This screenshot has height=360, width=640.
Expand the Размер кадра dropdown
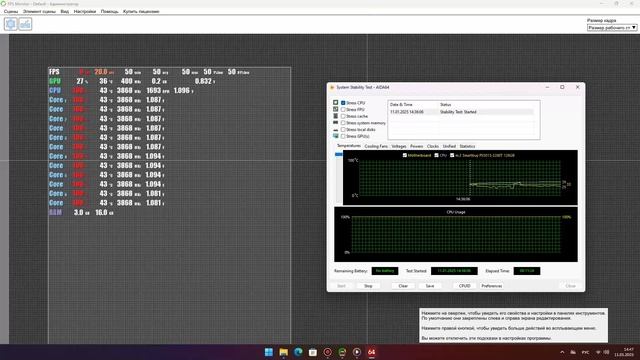(x=612, y=28)
